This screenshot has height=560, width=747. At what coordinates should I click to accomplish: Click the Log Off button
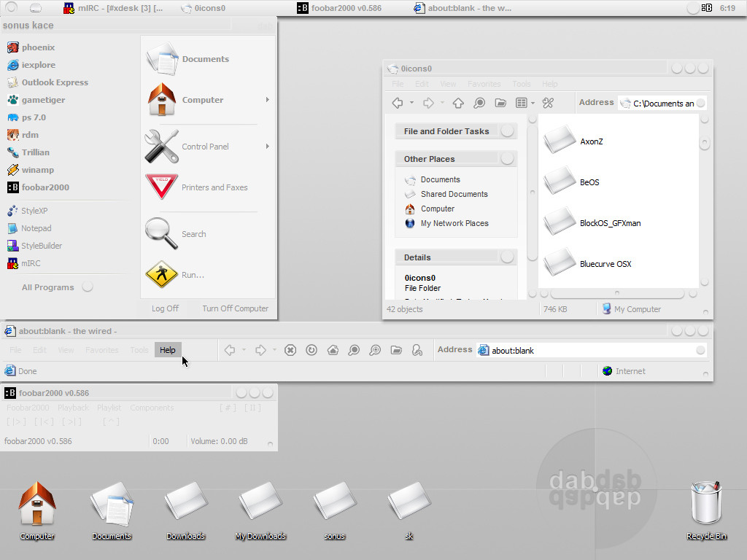[165, 308]
